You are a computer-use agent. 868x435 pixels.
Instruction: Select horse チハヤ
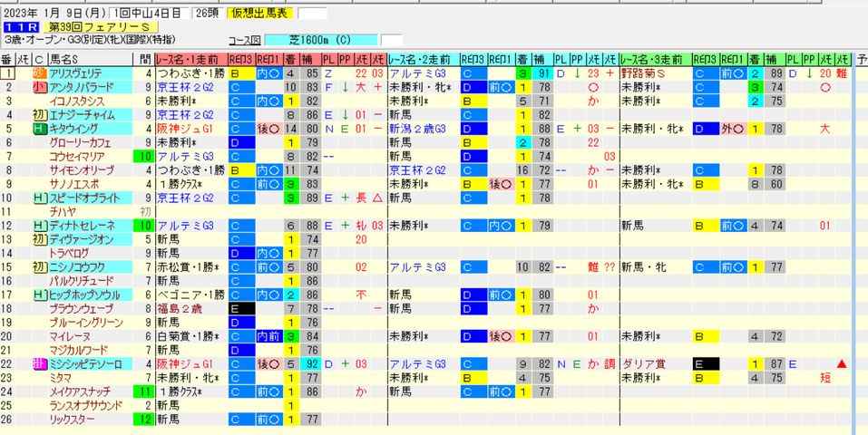90,211
